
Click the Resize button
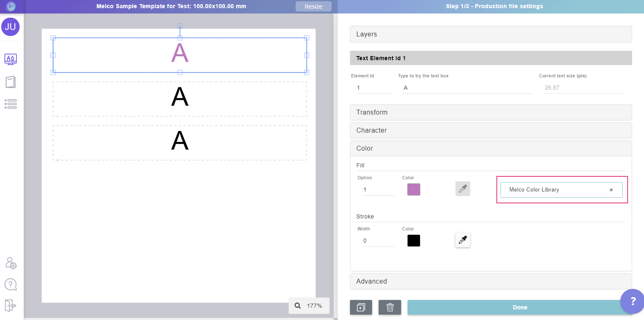click(x=313, y=7)
